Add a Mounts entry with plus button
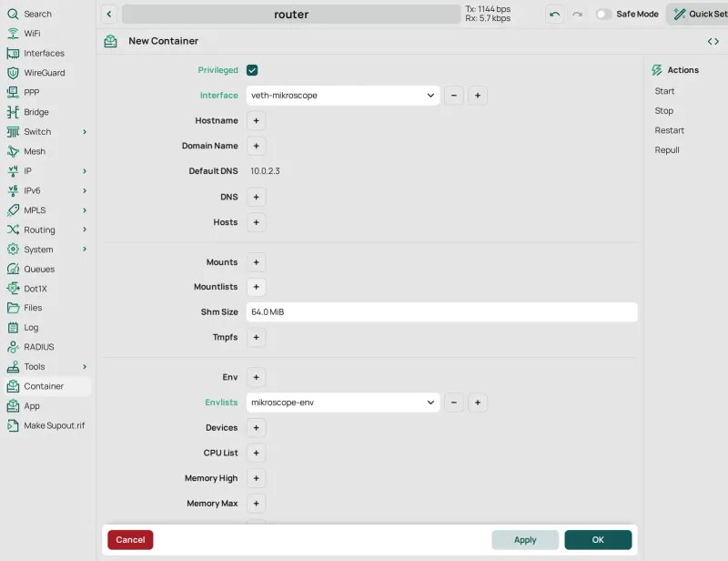728x561 pixels. tap(257, 262)
